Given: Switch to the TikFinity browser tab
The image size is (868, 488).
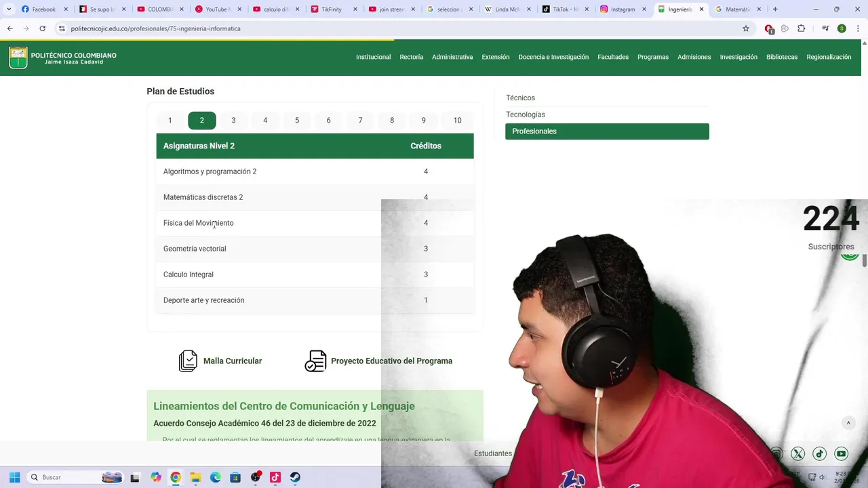Looking at the screenshot, I should (332, 9).
